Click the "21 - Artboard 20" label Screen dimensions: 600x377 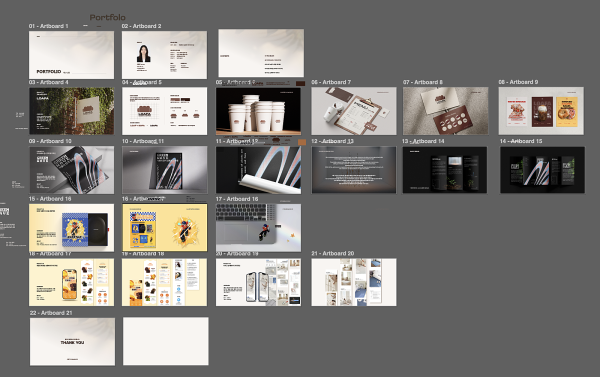(333, 253)
